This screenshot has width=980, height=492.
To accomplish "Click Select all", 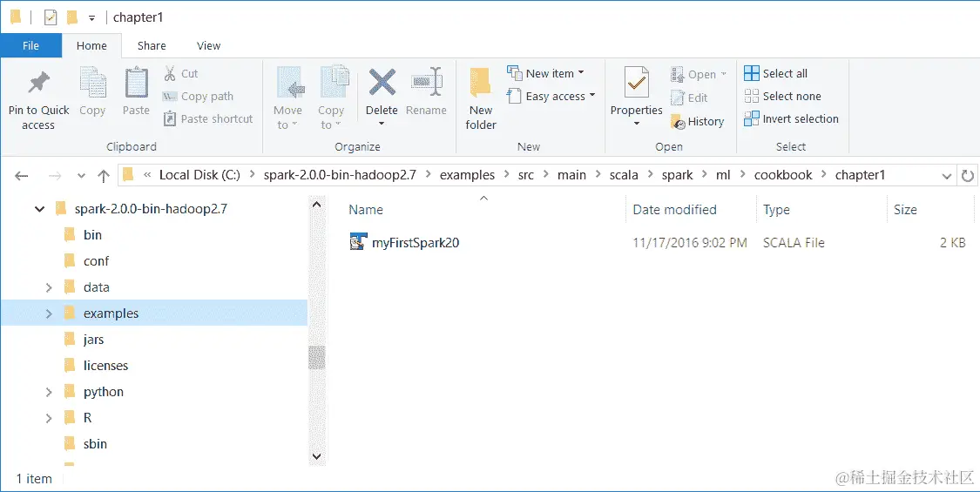I will pyautogui.click(x=775, y=73).
